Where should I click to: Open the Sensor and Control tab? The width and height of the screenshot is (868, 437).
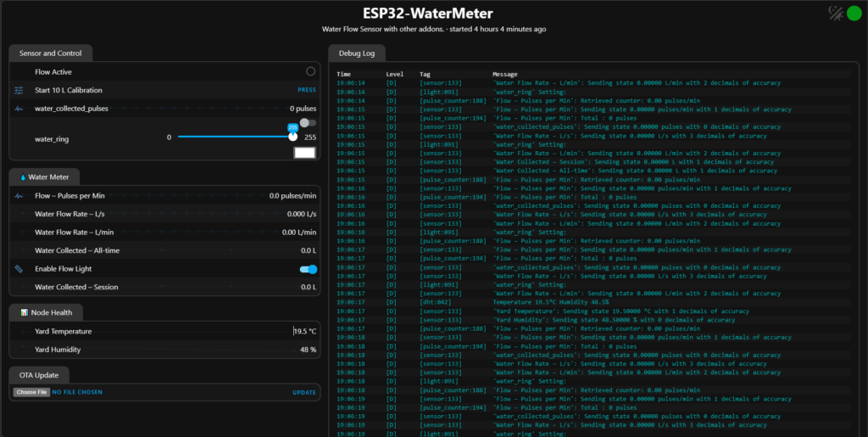(x=50, y=53)
